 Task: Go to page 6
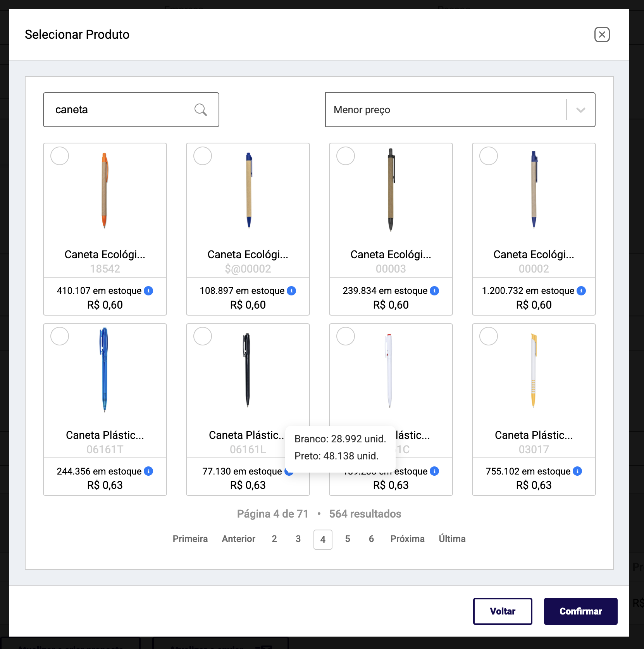(x=371, y=539)
